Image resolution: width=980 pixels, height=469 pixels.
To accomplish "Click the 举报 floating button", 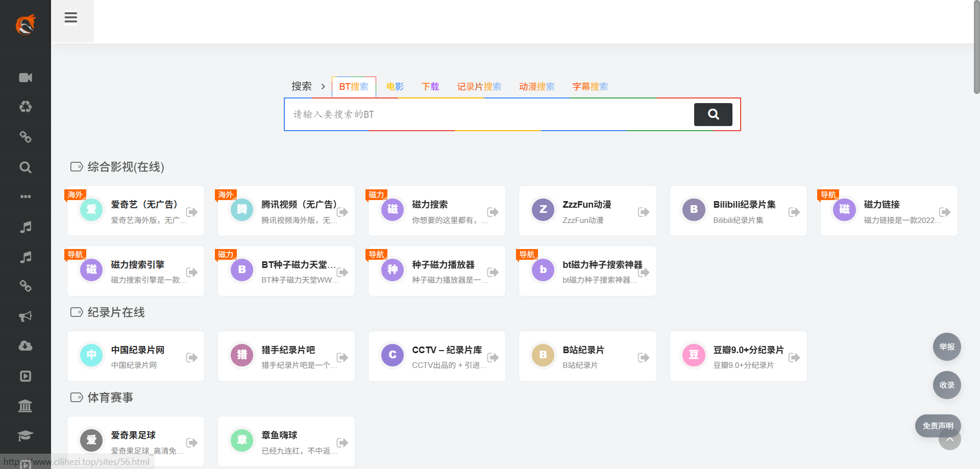I will [x=947, y=347].
